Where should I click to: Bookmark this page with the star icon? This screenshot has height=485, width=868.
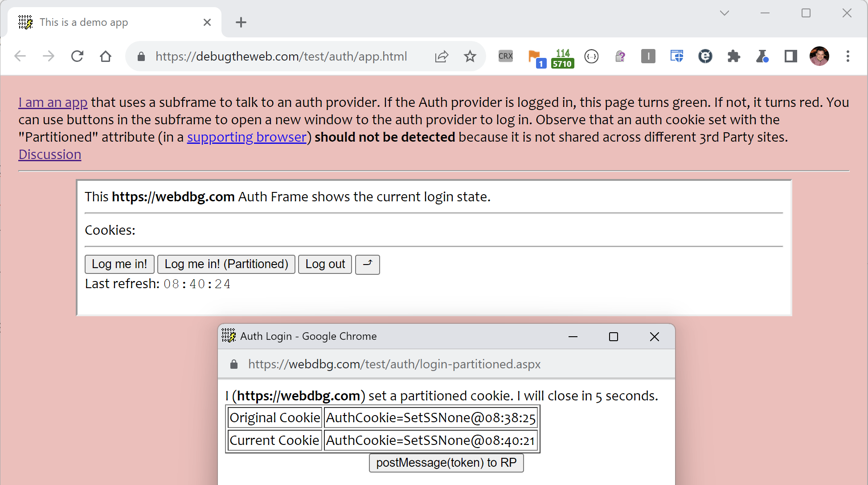pyautogui.click(x=470, y=56)
